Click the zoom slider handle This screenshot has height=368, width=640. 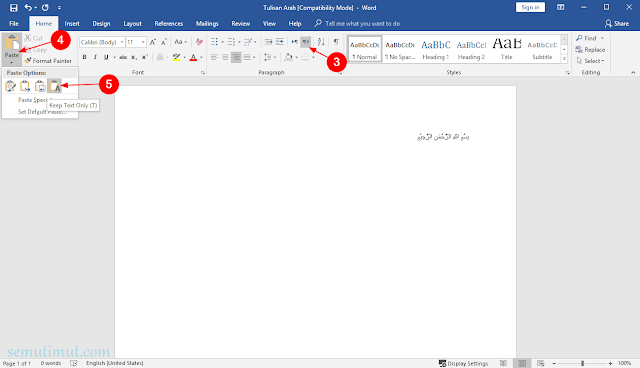pos(582,363)
